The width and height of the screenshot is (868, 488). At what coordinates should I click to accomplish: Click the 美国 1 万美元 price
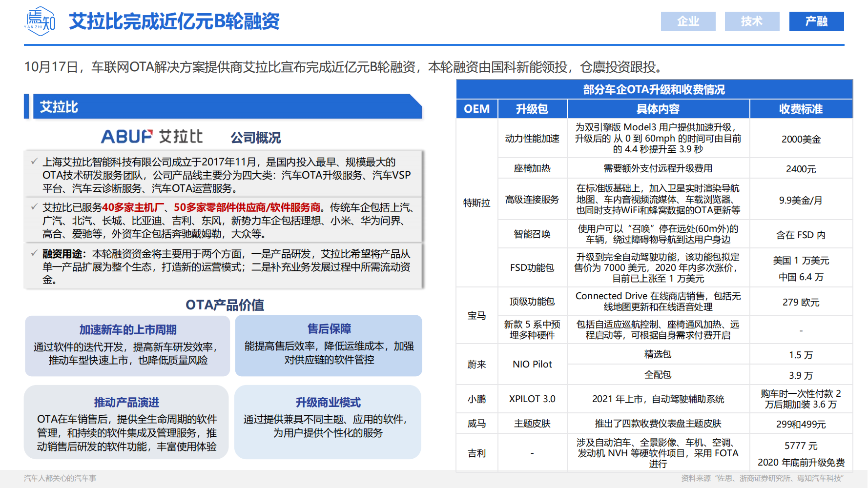coord(801,261)
